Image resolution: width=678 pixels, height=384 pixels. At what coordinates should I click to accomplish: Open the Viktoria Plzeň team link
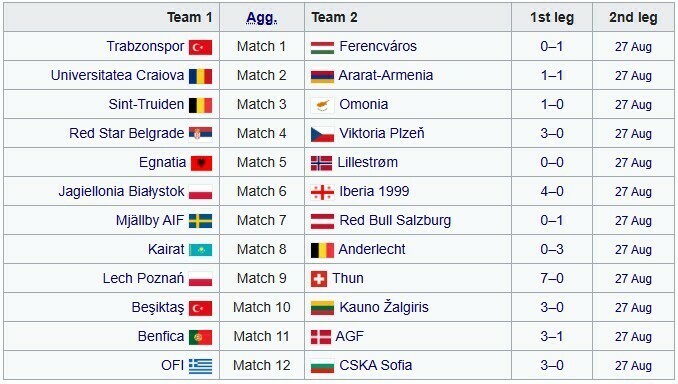click(381, 133)
